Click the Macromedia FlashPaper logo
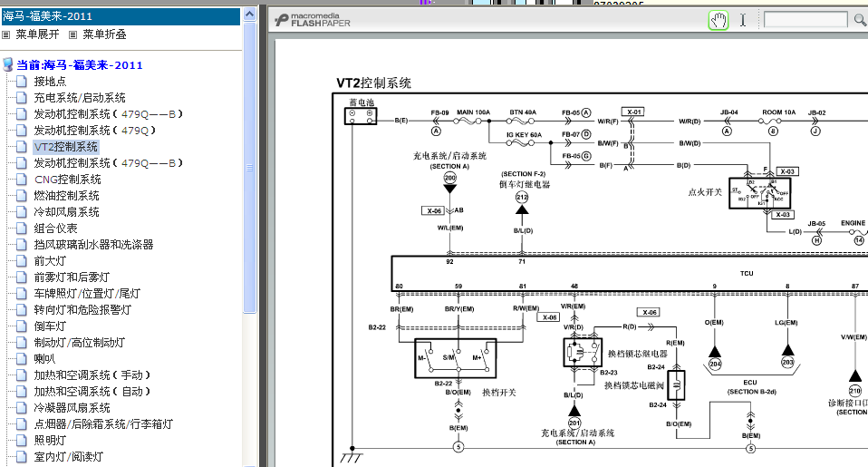868x467 pixels. (x=313, y=21)
